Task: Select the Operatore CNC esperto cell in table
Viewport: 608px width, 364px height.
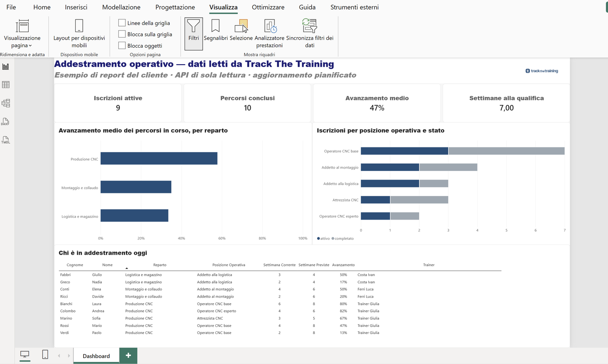Action: tap(217, 311)
